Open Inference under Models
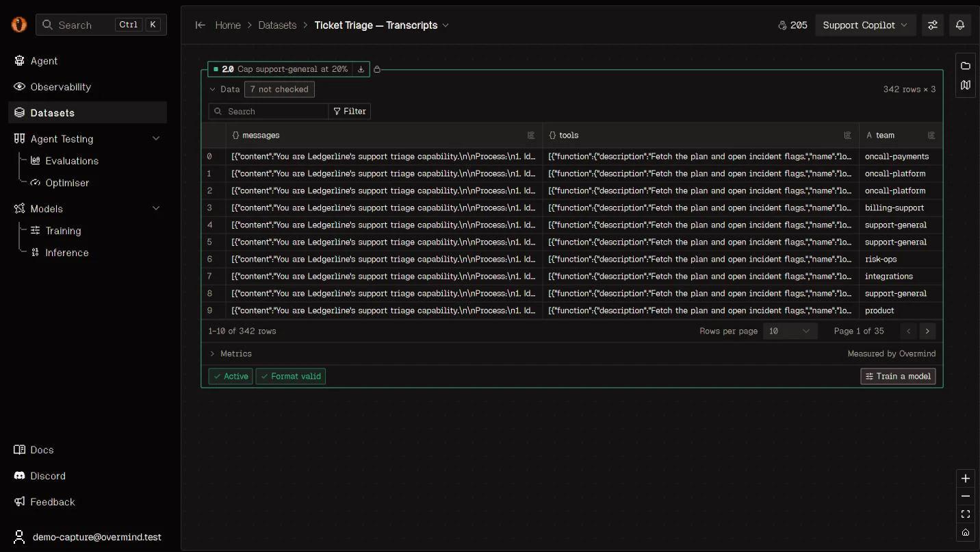The width and height of the screenshot is (980, 552). point(60,253)
